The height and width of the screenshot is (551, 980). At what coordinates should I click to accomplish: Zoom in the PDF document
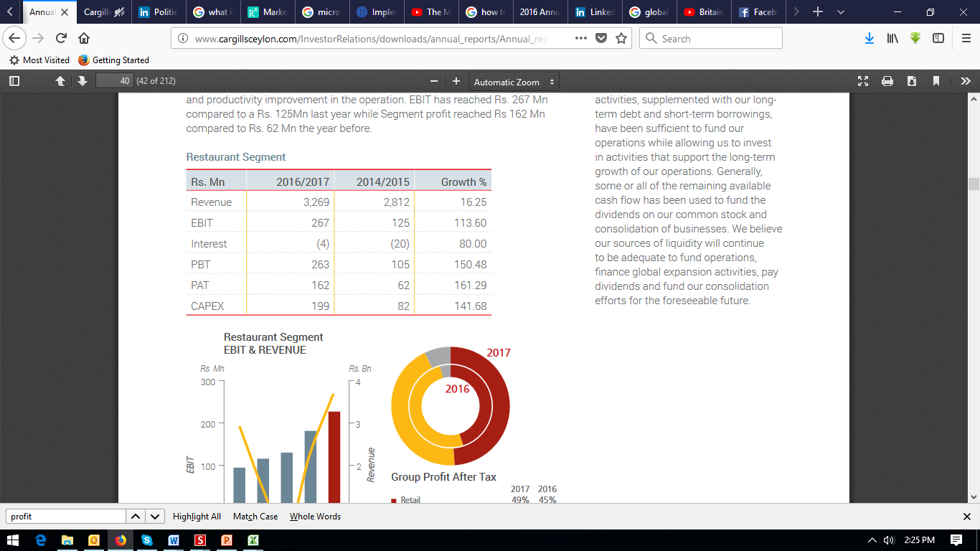coord(456,81)
